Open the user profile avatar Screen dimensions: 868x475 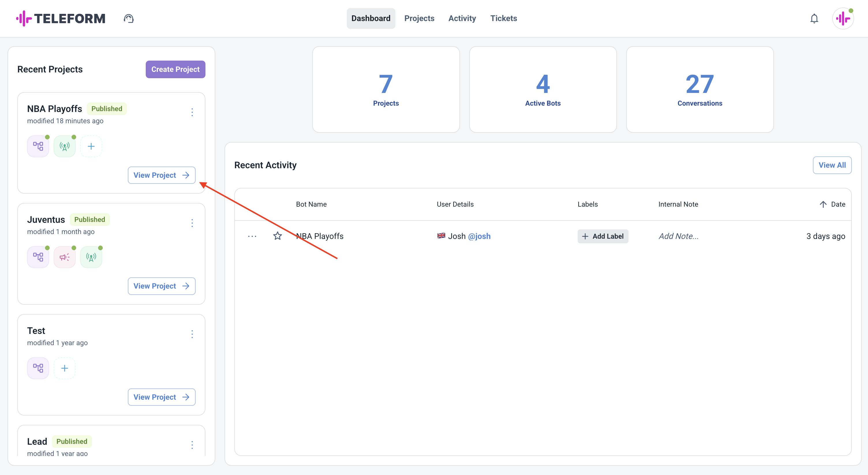pyautogui.click(x=843, y=18)
